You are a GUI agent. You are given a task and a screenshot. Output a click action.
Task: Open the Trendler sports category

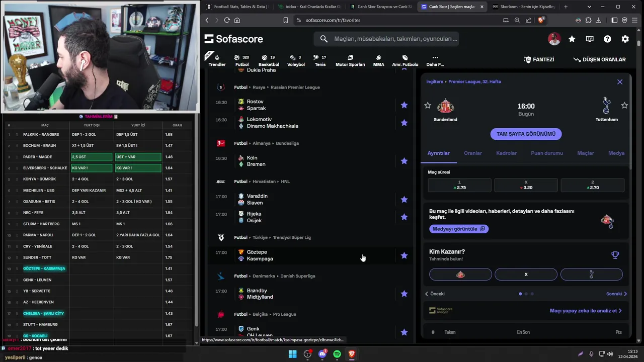217,60
